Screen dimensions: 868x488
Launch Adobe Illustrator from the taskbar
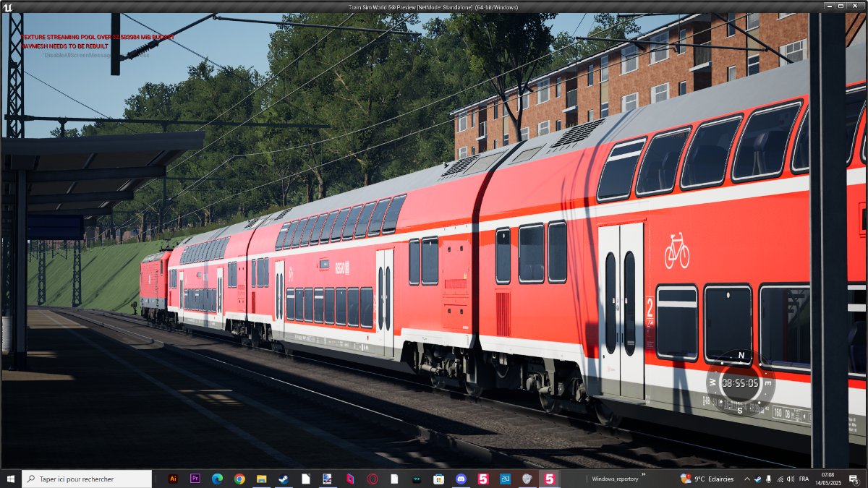click(x=173, y=479)
